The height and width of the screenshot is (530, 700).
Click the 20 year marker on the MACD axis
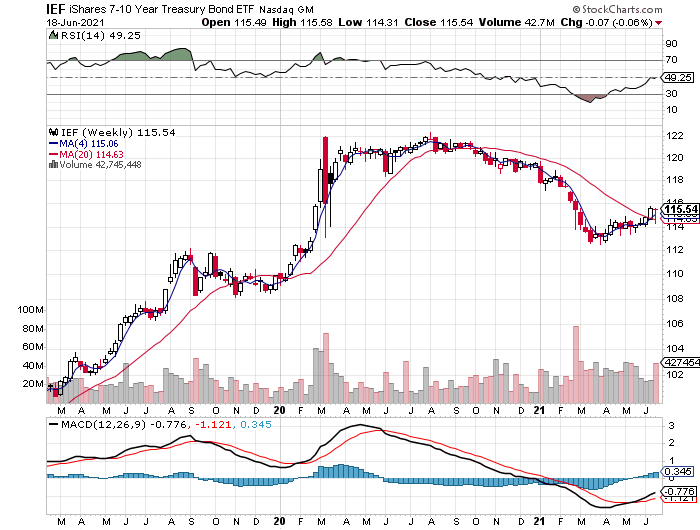tap(279, 521)
